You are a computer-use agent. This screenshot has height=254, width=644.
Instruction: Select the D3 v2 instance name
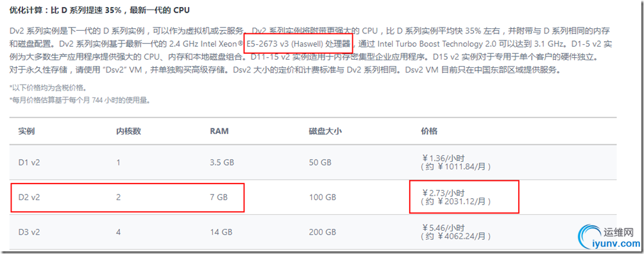[x=29, y=232]
